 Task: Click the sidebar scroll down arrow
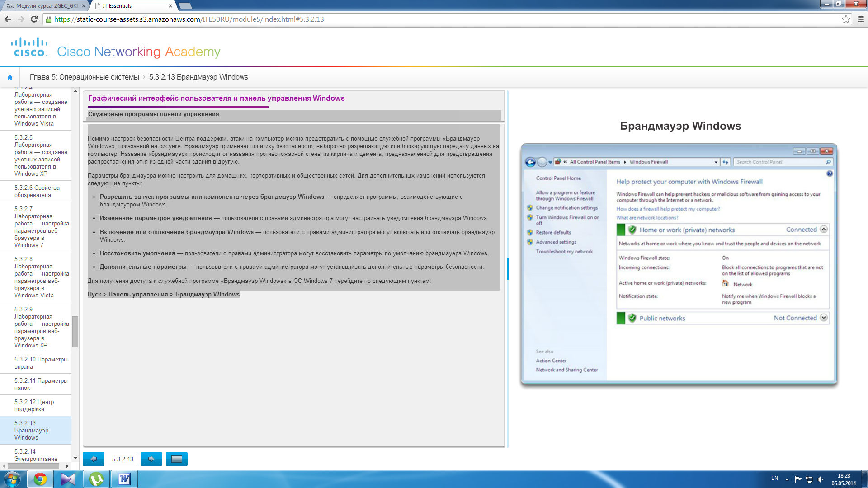click(x=75, y=458)
